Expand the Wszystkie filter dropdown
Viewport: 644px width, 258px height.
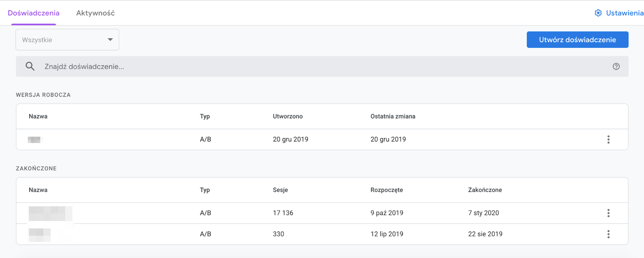tap(67, 40)
